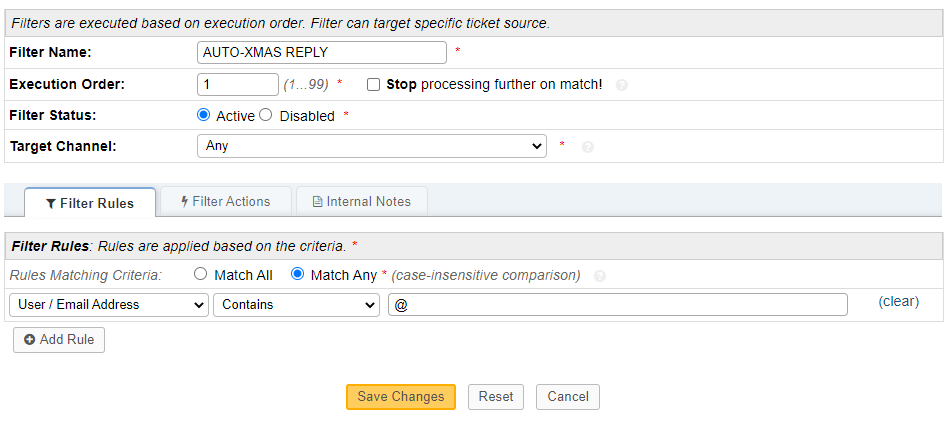The image size is (950, 442).
Task: Click the help icon next to Stop processing
Action: (x=622, y=85)
